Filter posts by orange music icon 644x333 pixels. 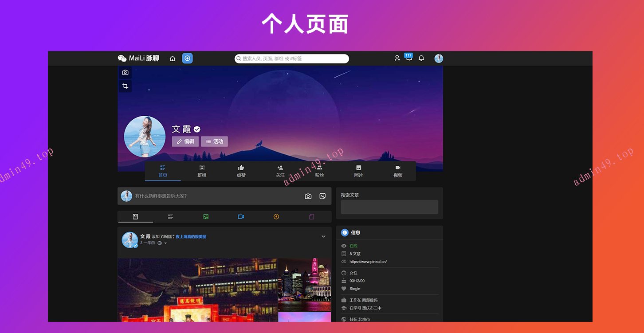(276, 217)
